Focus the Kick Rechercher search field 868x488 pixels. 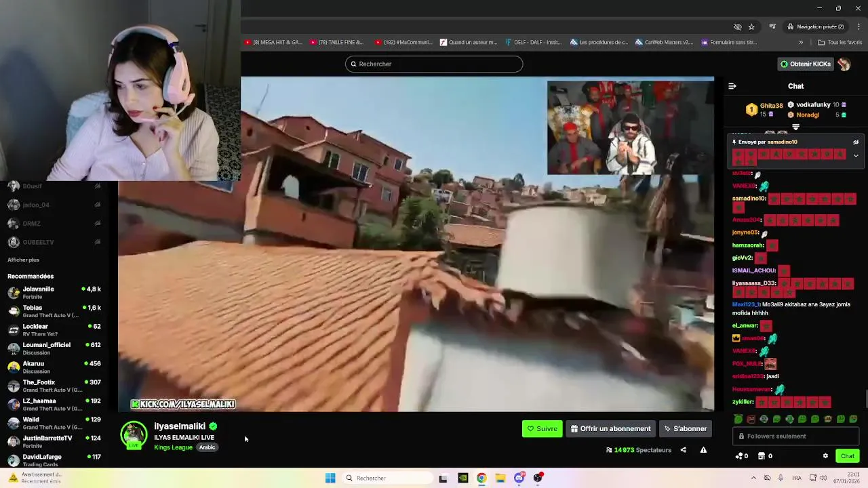click(434, 64)
